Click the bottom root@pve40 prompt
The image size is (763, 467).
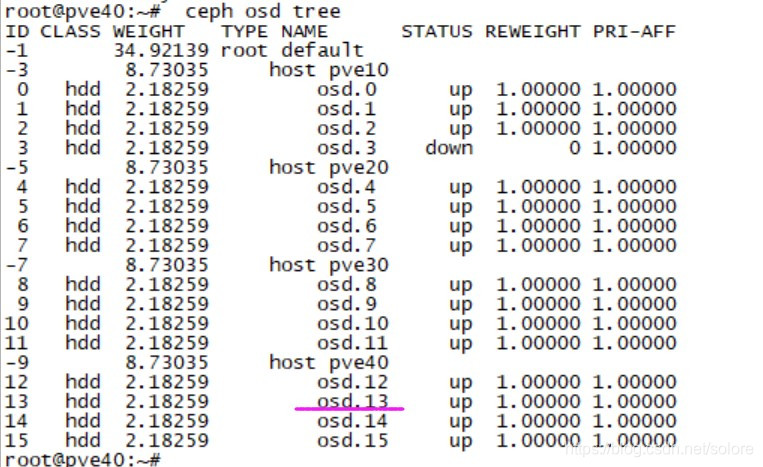pos(82,459)
